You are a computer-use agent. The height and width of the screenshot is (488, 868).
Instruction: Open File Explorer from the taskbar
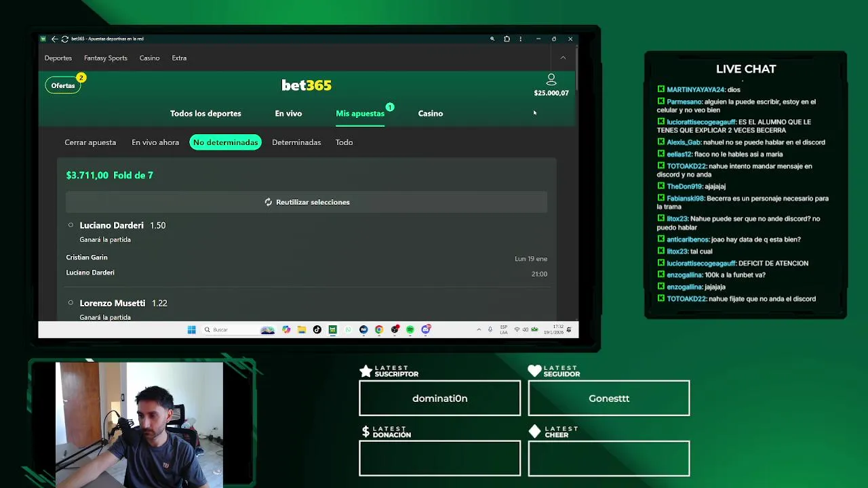[x=301, y=329]
